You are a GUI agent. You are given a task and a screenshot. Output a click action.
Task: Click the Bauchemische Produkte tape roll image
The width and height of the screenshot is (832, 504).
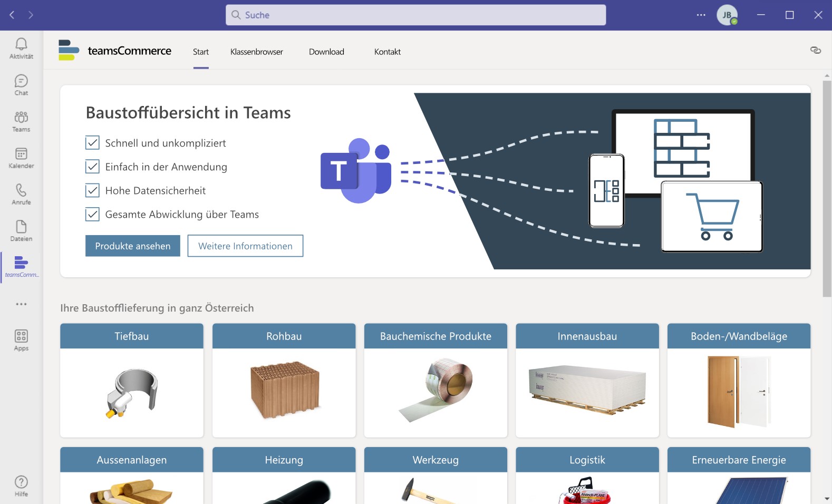point(436,390)
